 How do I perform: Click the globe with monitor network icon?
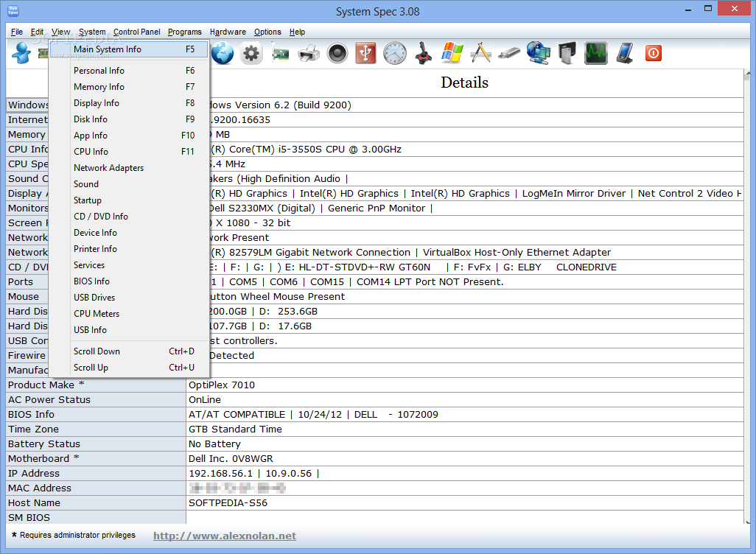click(538, 53)
